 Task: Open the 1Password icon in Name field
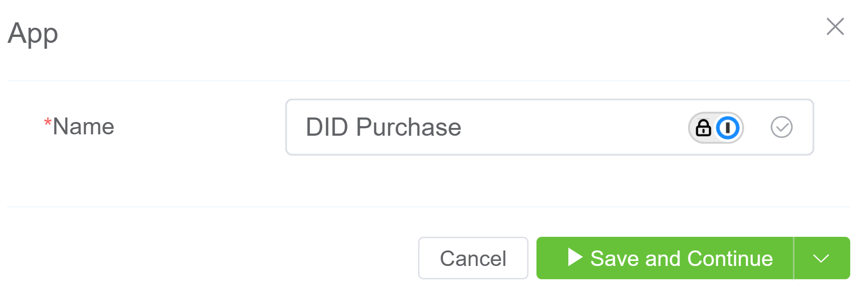point(728,128)
